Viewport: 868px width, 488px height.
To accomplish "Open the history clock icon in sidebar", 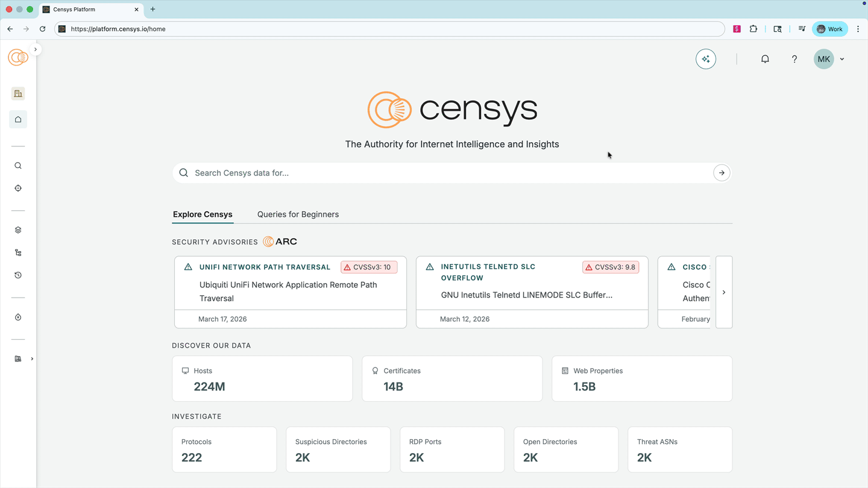I will [18, 275].
